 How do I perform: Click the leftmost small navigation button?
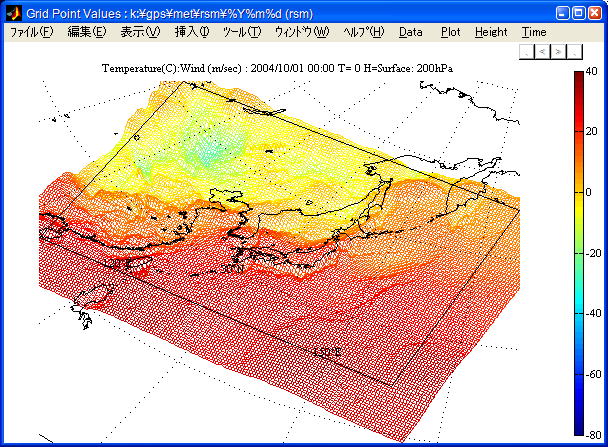click(526, 49)
